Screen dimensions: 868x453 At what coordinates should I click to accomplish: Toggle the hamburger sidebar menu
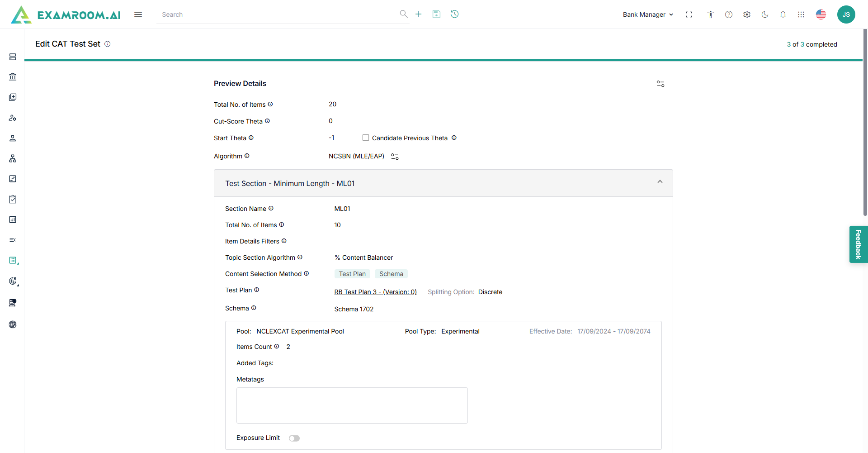[138, 14]
